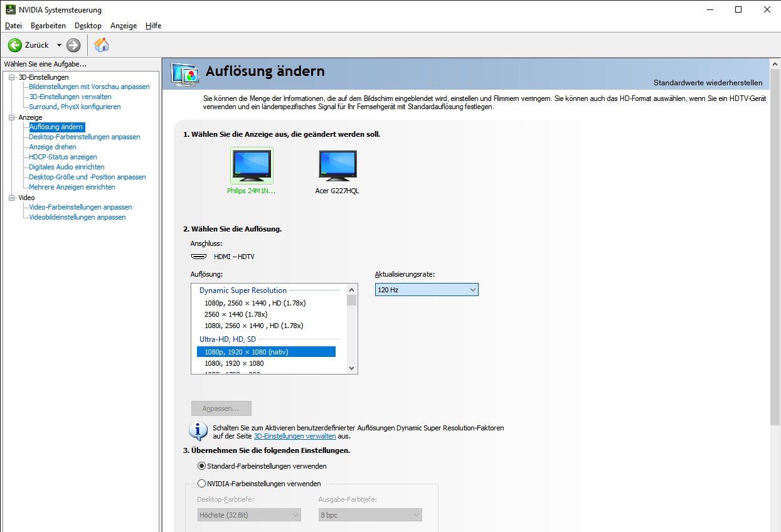Click the Ultra-HD, HD, SD group header

tap(228, 339)
